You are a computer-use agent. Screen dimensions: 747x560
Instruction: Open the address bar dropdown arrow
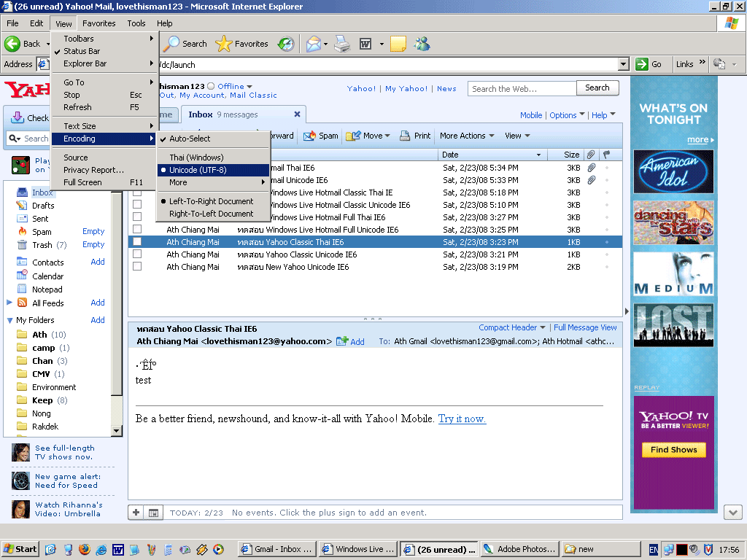pyautogui.click(x=623, y=64)
